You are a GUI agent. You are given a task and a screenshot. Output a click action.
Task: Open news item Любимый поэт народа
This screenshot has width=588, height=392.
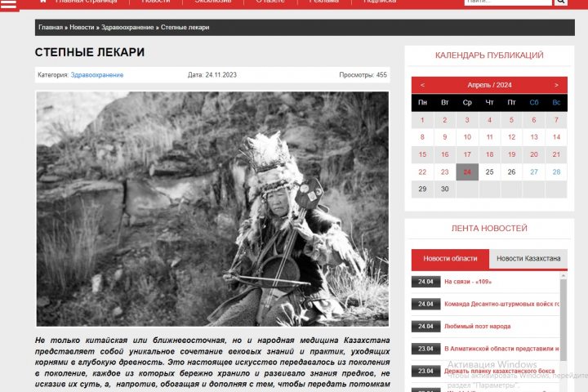pos(478,327)
